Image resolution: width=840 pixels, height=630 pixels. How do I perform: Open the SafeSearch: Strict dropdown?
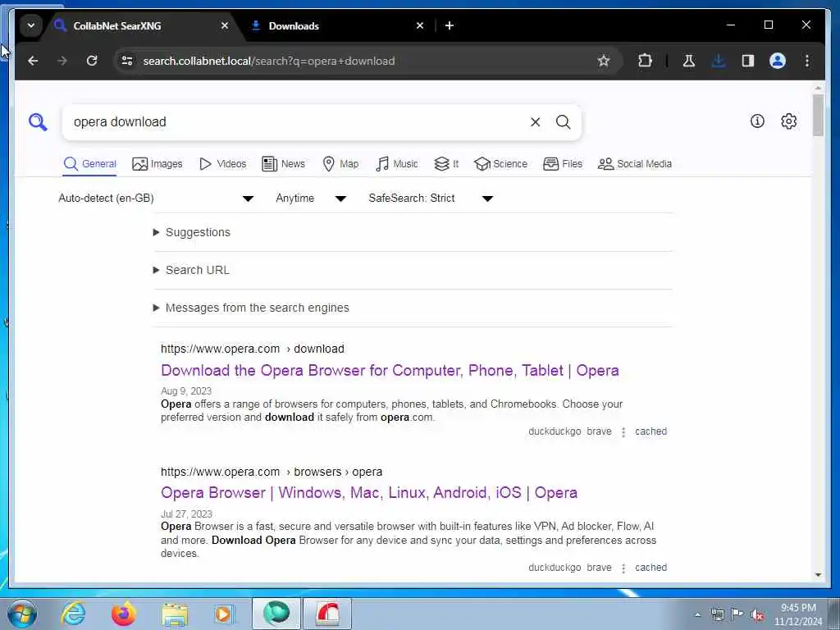click(430, 199)
